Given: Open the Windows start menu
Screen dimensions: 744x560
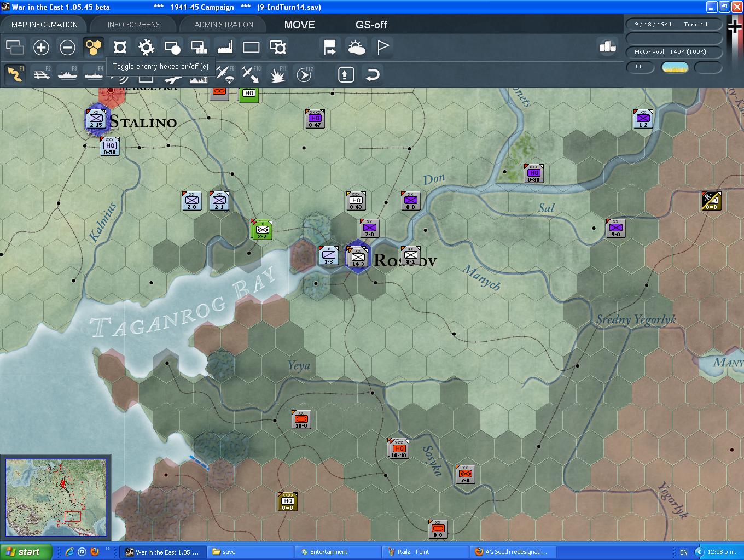Looking at the screenshot, I should [26, 552].
